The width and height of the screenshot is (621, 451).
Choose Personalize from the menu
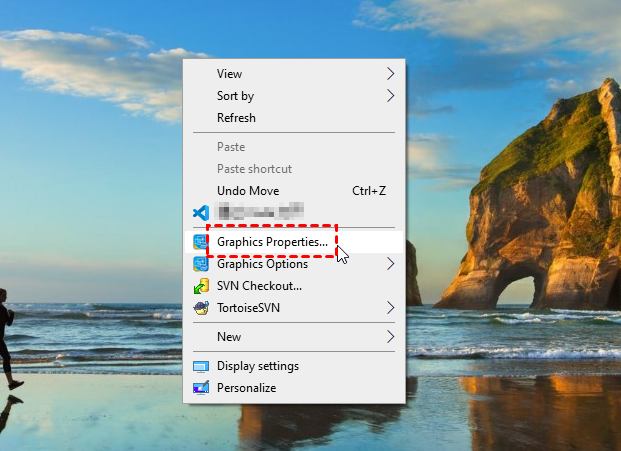(x=294, y=388)
